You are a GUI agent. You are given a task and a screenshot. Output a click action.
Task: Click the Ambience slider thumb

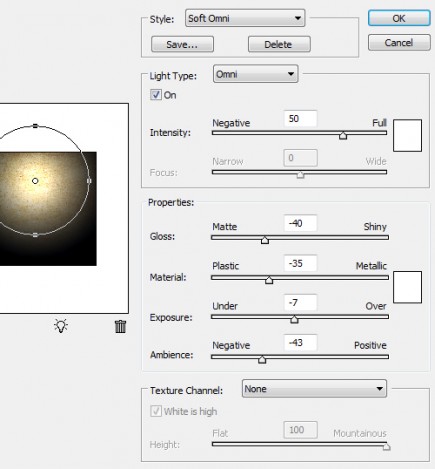[262, 359]
